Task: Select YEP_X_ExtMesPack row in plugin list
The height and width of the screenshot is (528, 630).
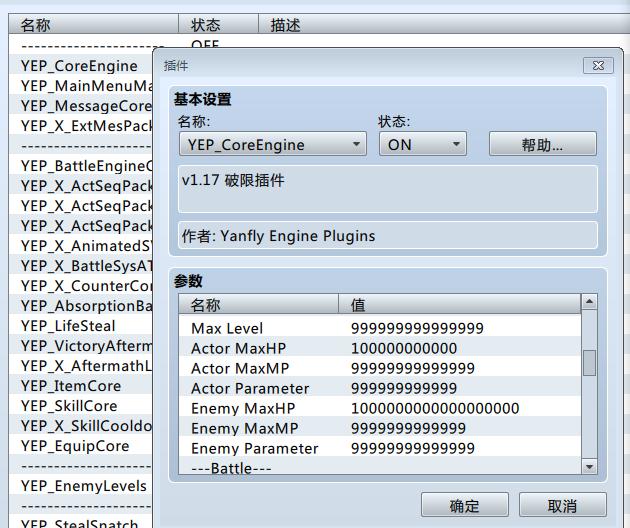Action: tap(81, 126)
